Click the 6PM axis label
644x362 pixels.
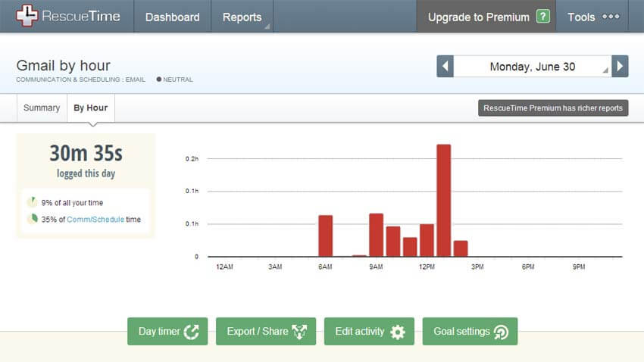click(x=528, y=267)
